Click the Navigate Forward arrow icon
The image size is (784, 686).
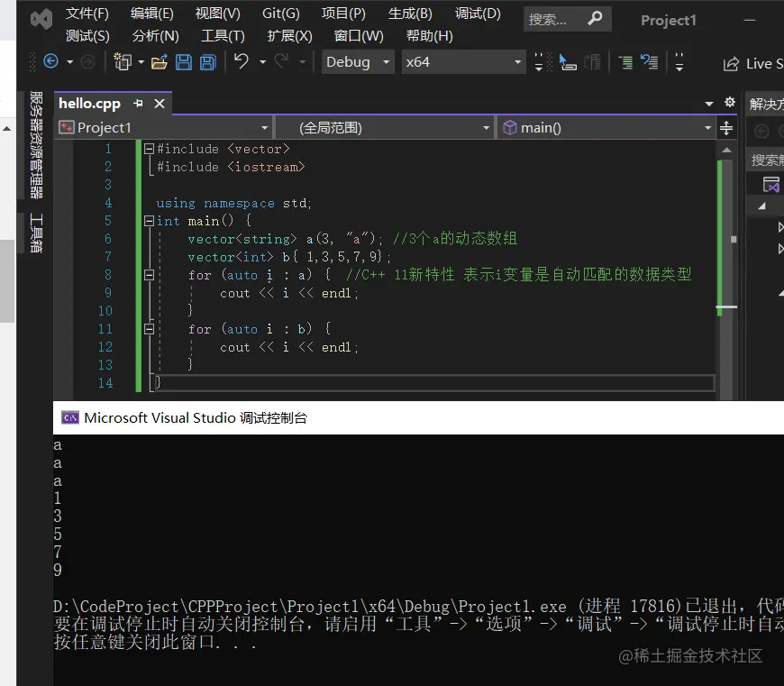coord(87,61)
